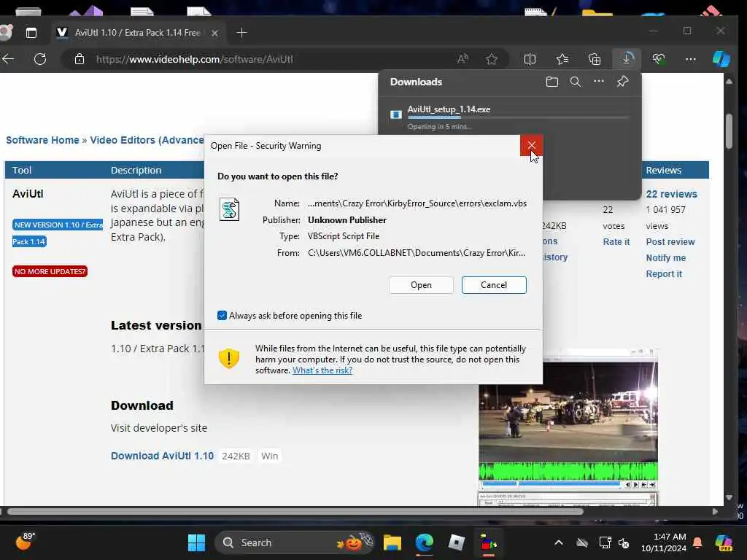Go to Software Home breadcrumb link
Image resolution: width=747 pixels, height=560 pixels.
[x=42, y=140]
